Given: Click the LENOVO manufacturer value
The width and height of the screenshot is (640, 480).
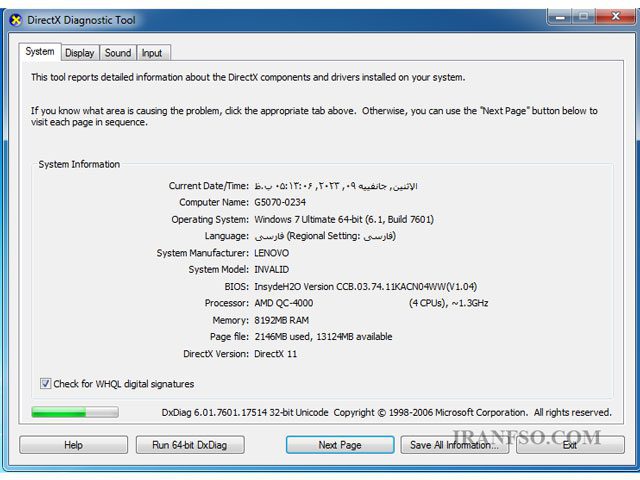Looking at the screenshot, I should (271, 253).
